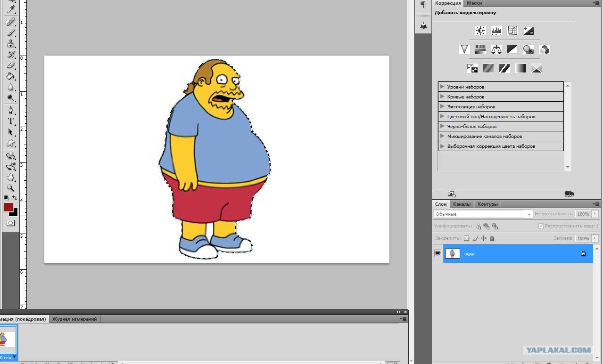Add a Selective Color adjustment
Screen dimensions: 603x364
537,68
